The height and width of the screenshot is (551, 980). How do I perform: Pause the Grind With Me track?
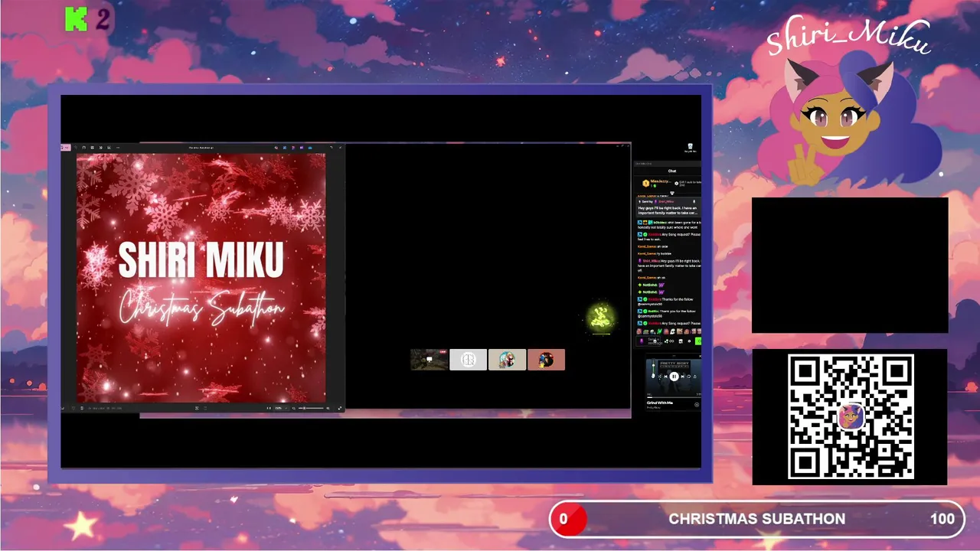[674, 377]
